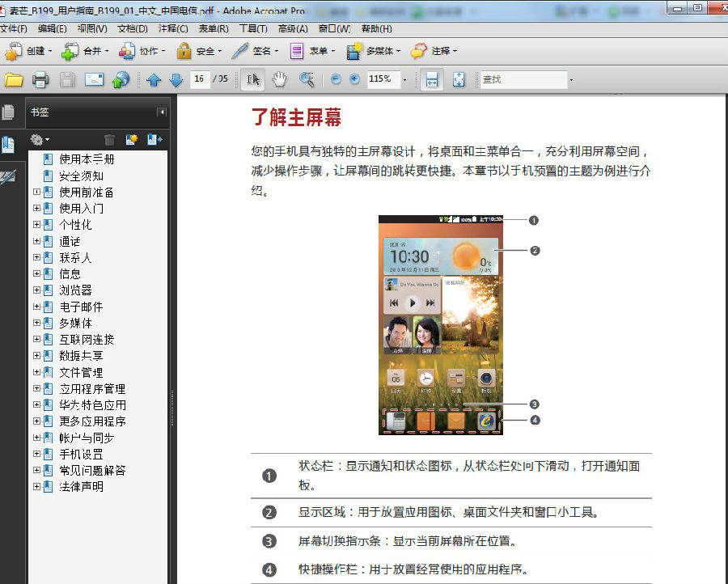Viewport: 728px width, 584px height.
Task: Go to next page with down arrow
Action: (176, 79)
